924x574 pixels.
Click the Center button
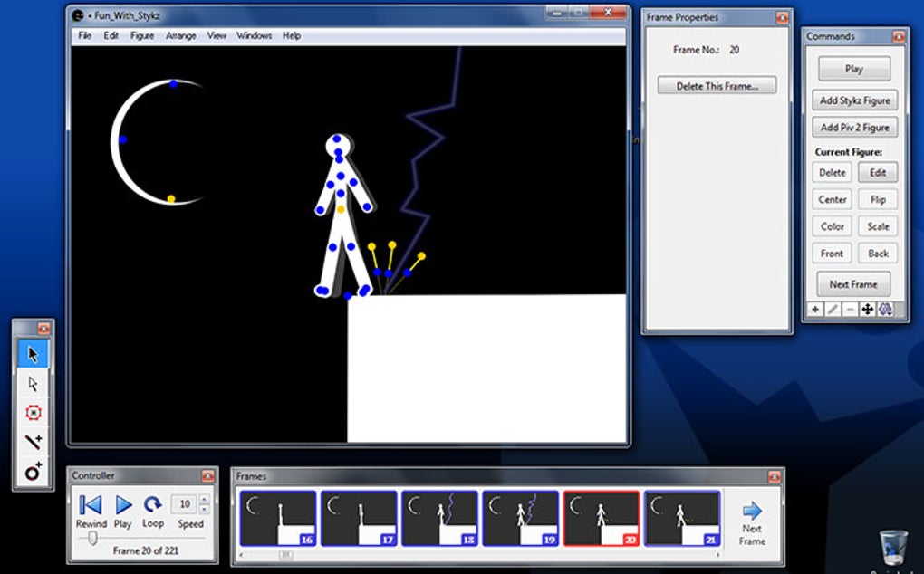coord(833,199)
